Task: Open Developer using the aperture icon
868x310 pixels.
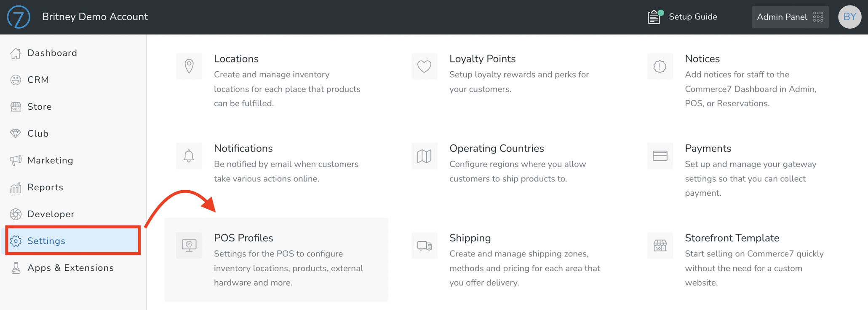Action: coord(16,214)
